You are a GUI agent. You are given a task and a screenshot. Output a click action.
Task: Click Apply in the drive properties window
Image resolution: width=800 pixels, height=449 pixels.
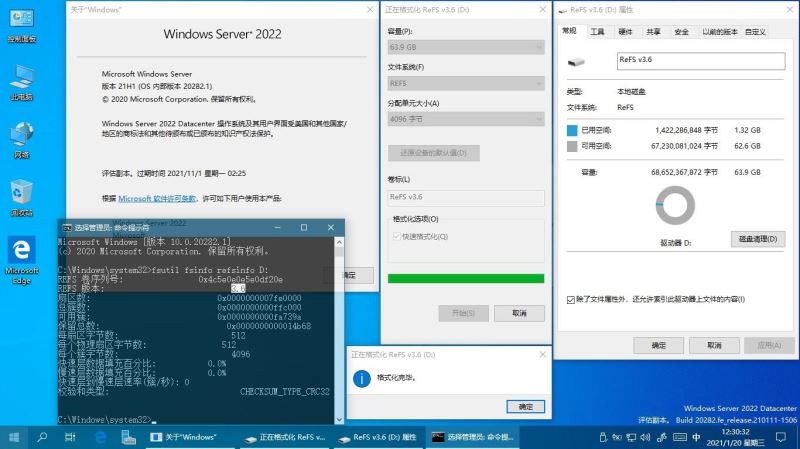769,345
